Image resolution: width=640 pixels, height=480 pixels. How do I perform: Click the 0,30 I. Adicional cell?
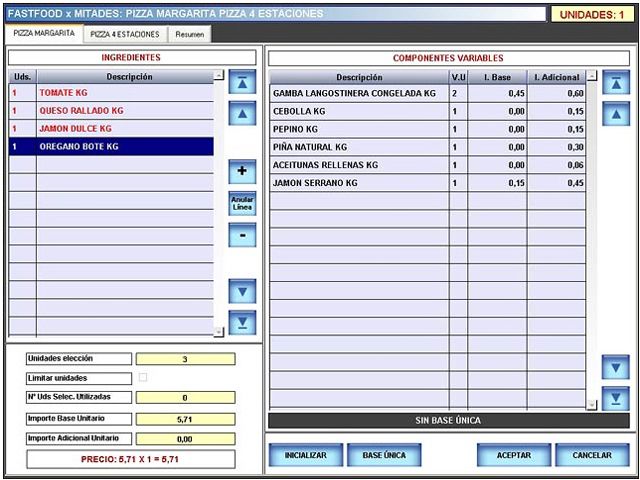click(557, 147)
